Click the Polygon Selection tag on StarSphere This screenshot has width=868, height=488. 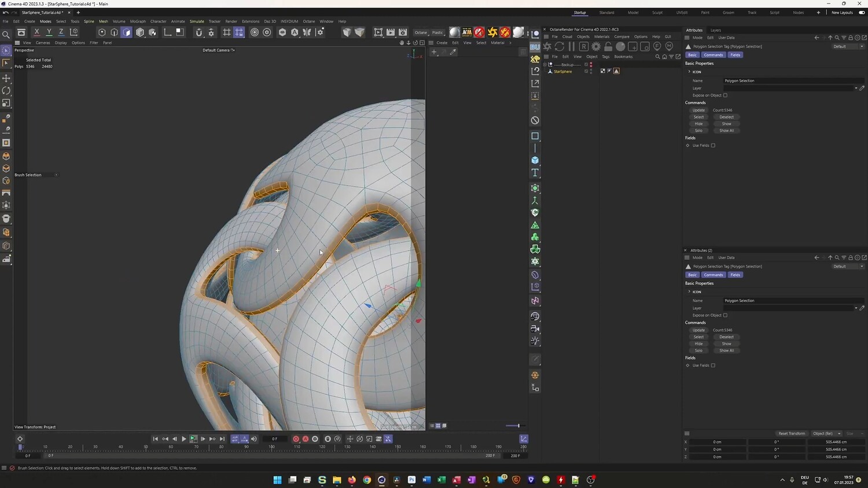[616, 71]
